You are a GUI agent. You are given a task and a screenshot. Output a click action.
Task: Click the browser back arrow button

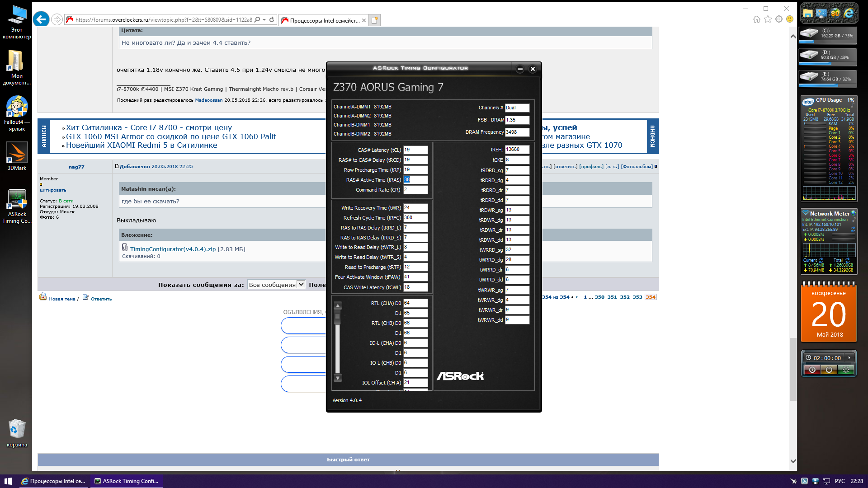[41, 19]
